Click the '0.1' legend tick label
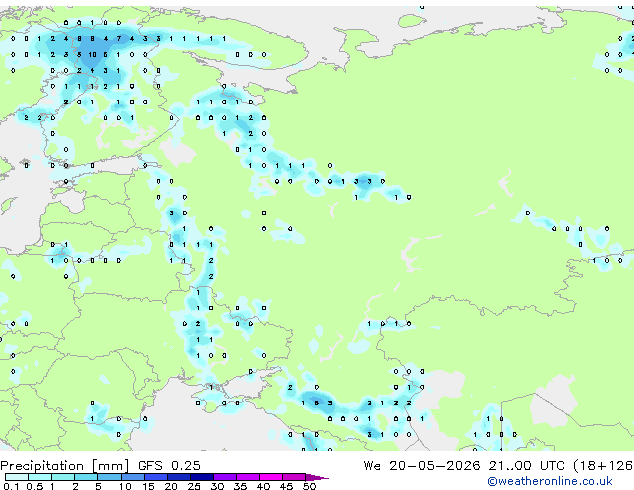This screenshot has height=490, width=634. pos(11,486)
